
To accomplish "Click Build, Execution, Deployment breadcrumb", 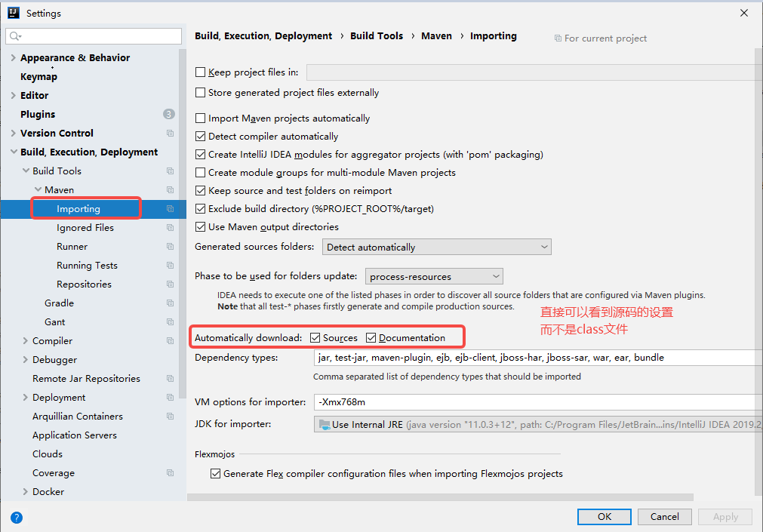I will coord(263,36).
